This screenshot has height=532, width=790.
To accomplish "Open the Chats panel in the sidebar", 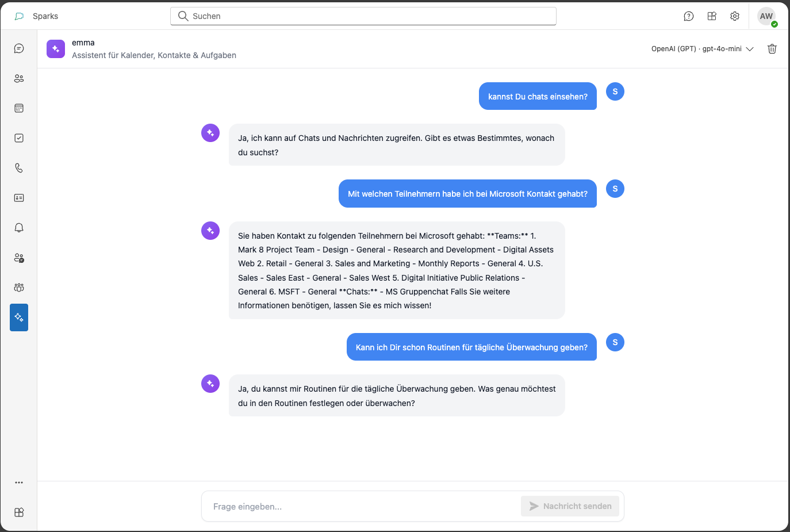I will pyautogui.click(x=19, y=48).
